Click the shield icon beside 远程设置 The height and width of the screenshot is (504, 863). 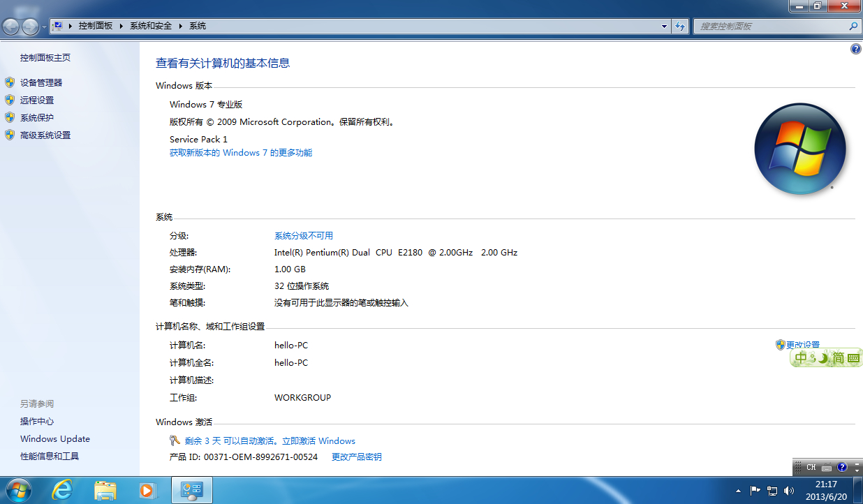(10, 100)
